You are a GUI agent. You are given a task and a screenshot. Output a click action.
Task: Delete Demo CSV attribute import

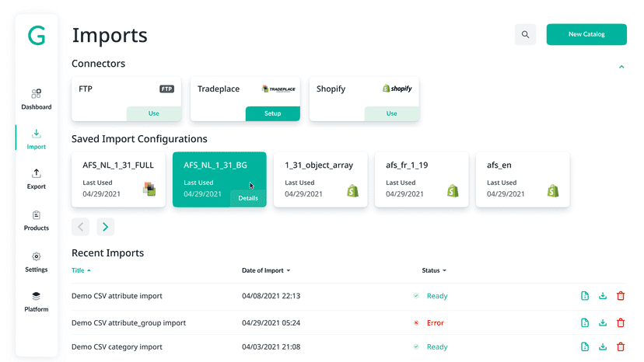coord(621,296)
